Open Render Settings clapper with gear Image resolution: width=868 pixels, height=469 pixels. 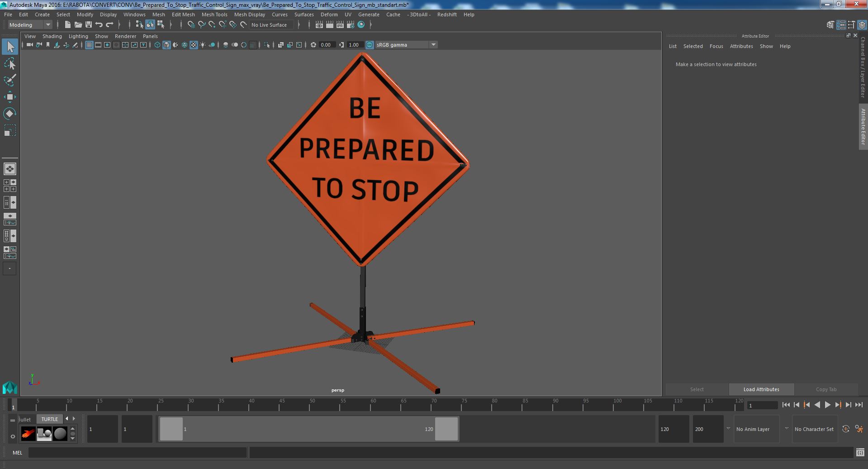351,25
